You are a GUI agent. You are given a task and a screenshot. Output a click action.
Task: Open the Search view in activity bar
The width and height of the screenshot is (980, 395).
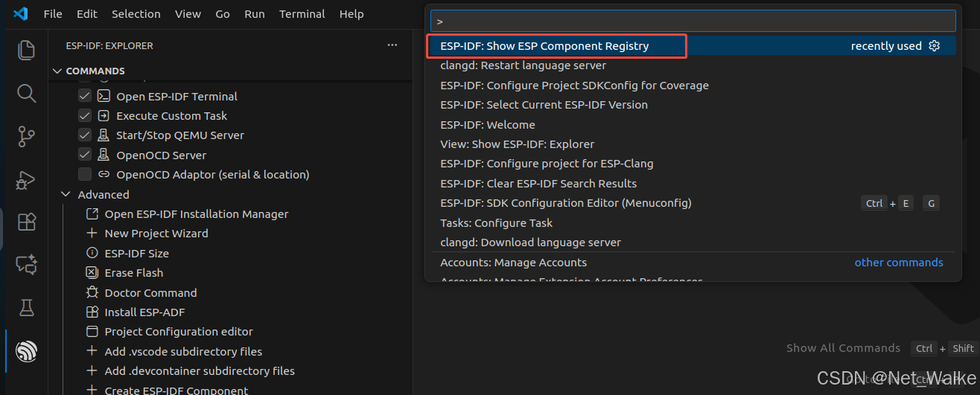(26, 93)
